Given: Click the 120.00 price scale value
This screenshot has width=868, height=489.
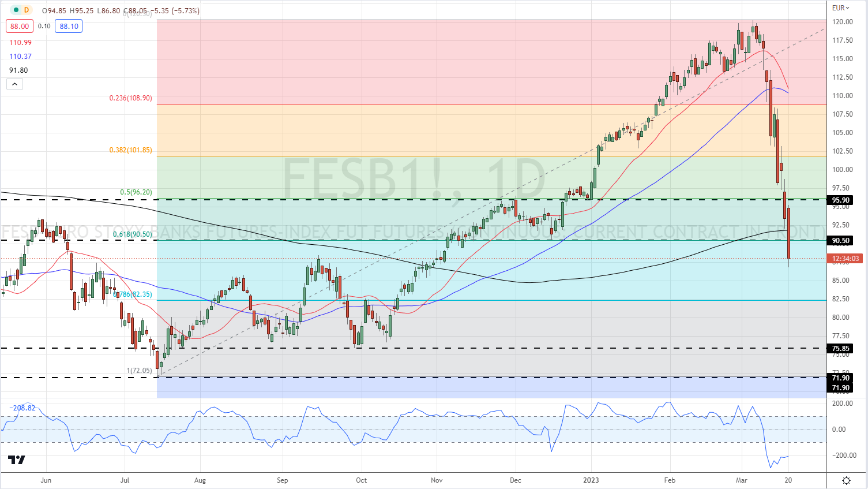Looking at the screenshot, I should (x=843, y=22).
